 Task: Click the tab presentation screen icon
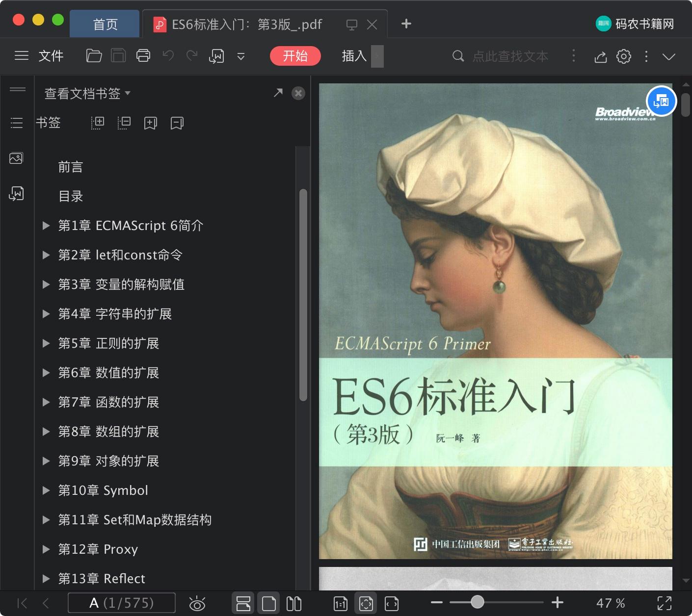pyautogui.click(x=351, y=25)
